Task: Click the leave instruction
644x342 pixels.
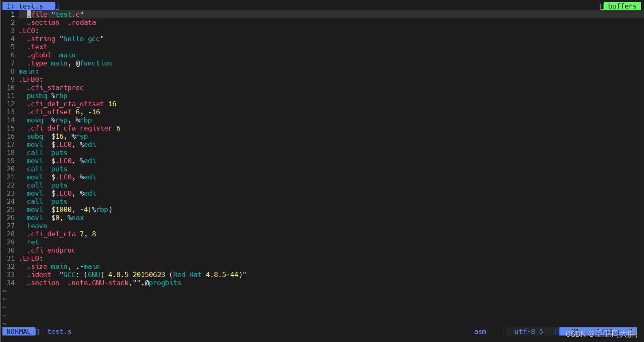Action: [37, 226]
